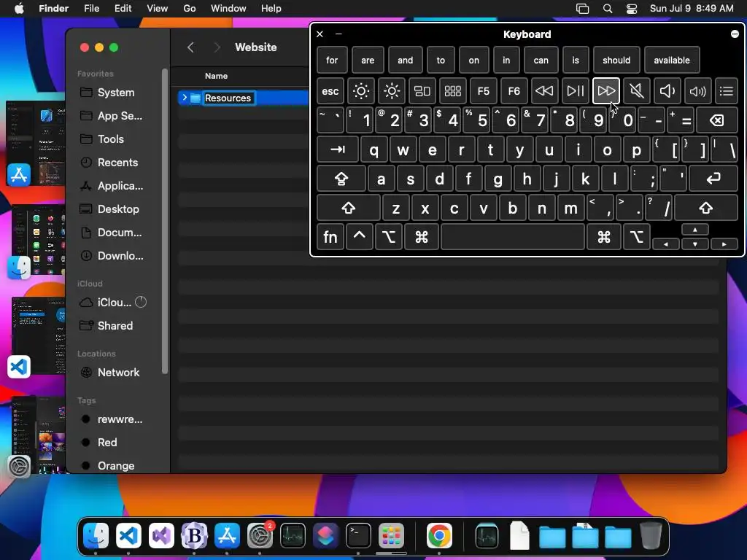Choose the "available" word suggestion
747x560 pixels.
(x=672, y=60)
